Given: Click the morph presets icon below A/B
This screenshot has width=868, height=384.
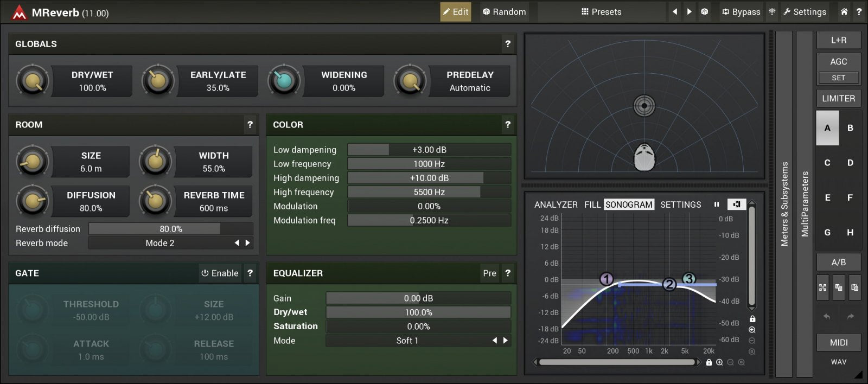Looking at the screenshot, I should click(x=823, y=287).
